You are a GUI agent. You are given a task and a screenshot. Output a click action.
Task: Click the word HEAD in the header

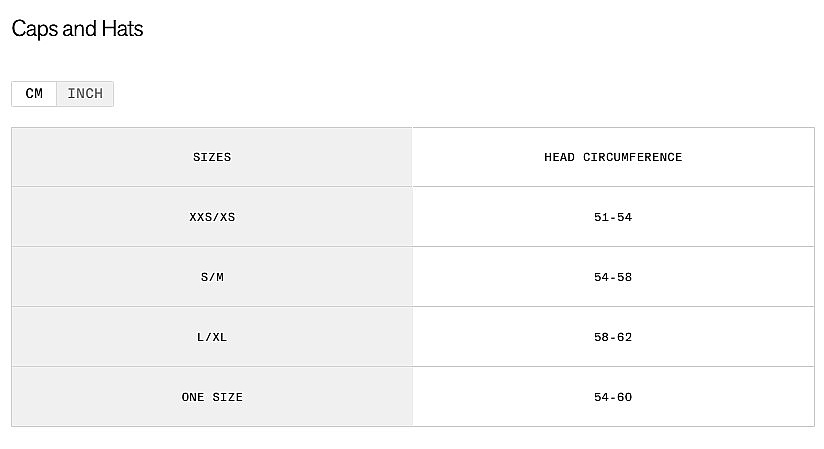559,157
